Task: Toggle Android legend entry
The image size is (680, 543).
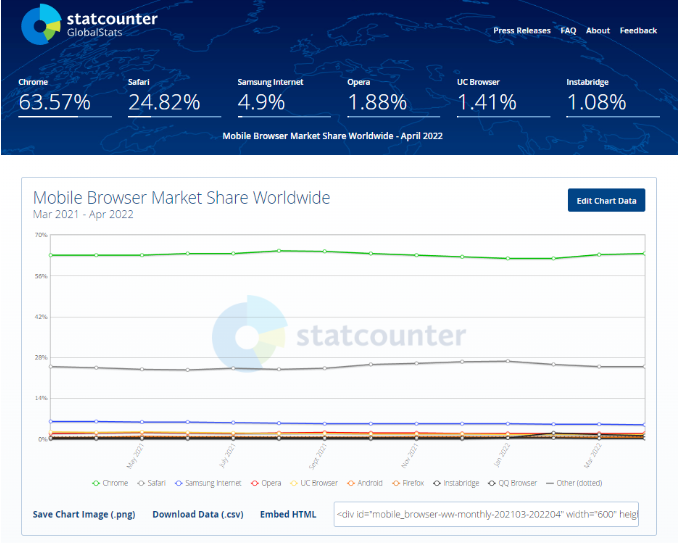Action: [368, 483]
